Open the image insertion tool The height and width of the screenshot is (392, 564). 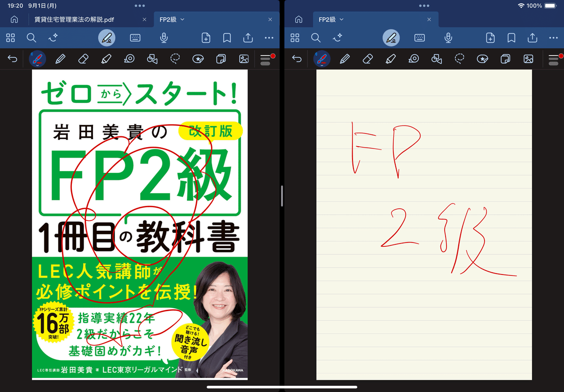click(244, 59)
